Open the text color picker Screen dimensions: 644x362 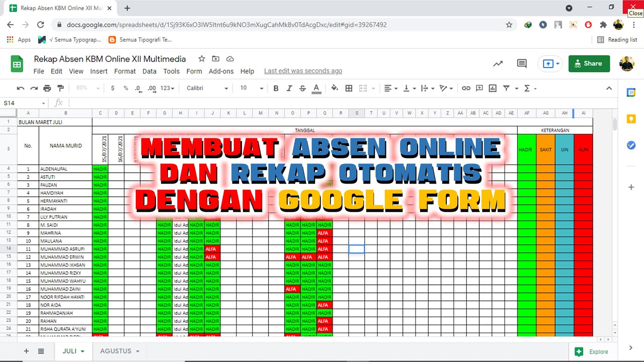[x=316, y=88]
